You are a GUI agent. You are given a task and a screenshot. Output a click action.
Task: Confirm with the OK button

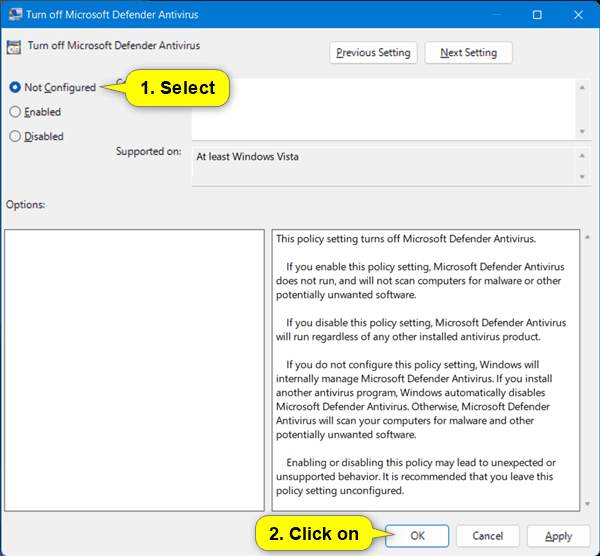tap(417, 536)
